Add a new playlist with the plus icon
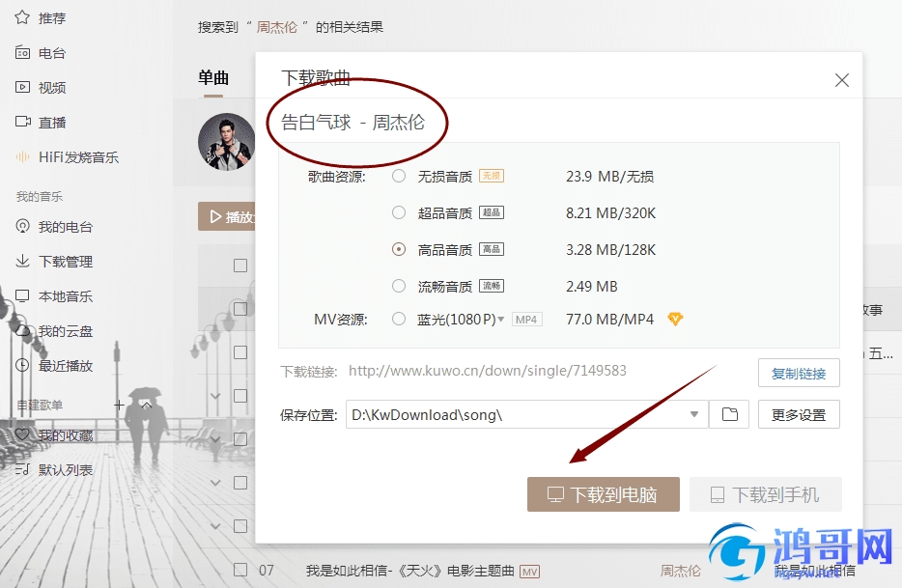This screenshot has height=588, width=902. coord(119,406)
